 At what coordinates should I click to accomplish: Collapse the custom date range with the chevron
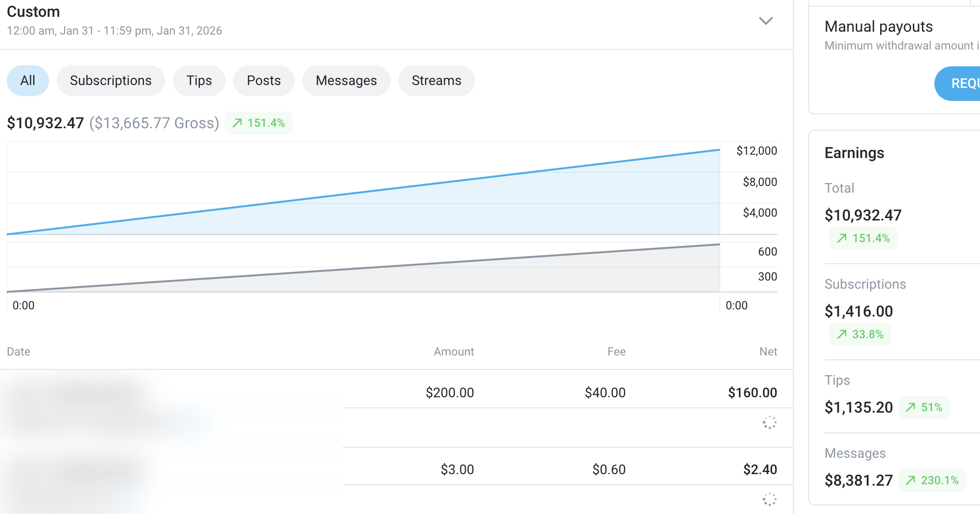tap(766, 21)
